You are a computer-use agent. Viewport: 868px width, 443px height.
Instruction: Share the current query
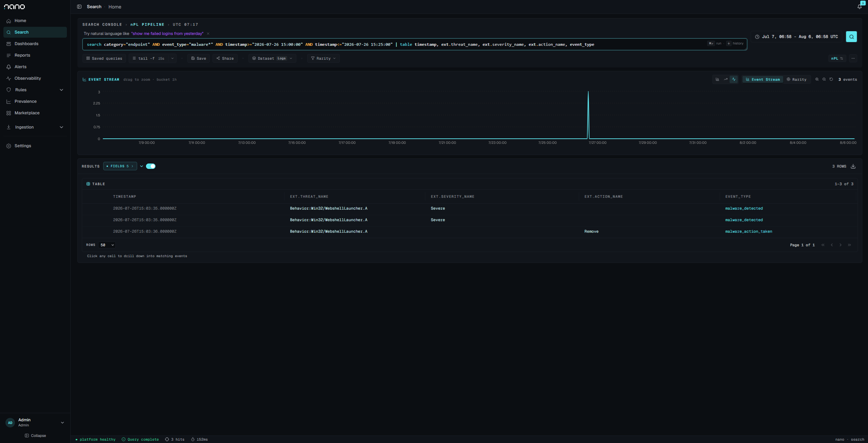(225, 58)
